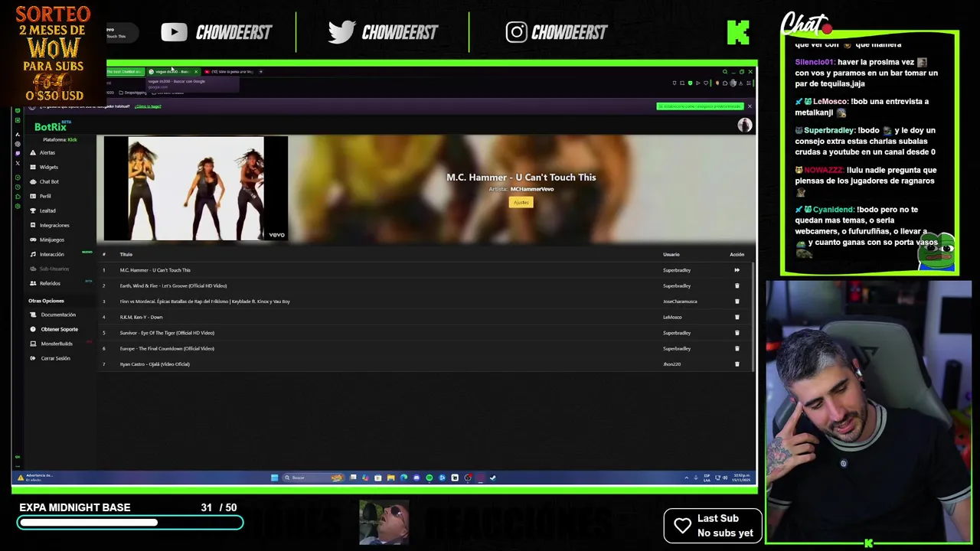
Task: Delete Earth, Wind & Fire song from queue
Action: click(x=737, y=285)
